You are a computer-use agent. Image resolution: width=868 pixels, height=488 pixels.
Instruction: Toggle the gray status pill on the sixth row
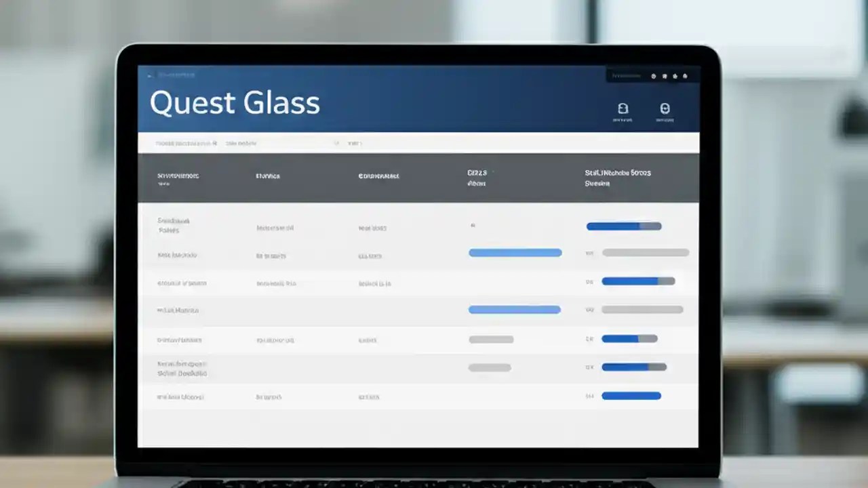point(489,367)
